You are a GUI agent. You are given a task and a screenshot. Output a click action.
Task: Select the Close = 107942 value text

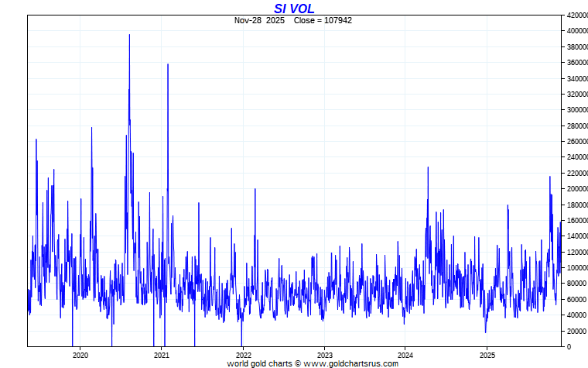click(x=323, y=20)
